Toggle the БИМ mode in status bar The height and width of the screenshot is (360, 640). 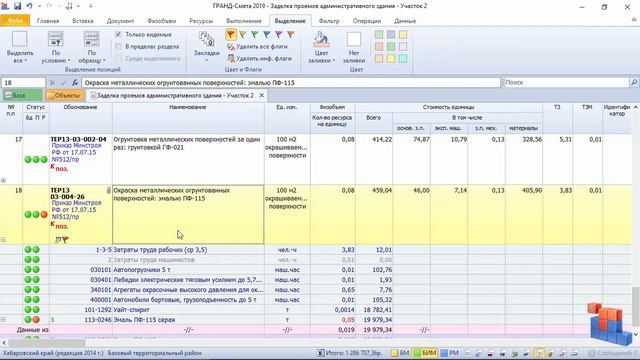[425, 353]
